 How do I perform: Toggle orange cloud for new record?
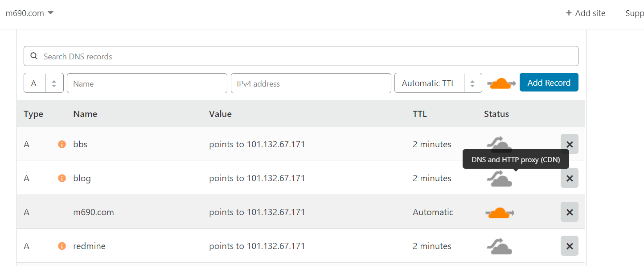501,83
